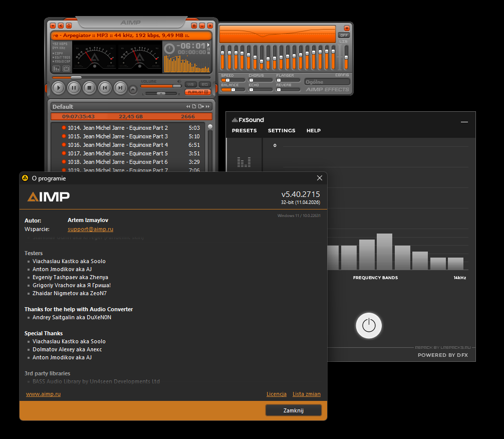The width and height of the screenshot is (504, 439).
Task: Close the O programie dialog with X
Action: (x=320, y=178)
